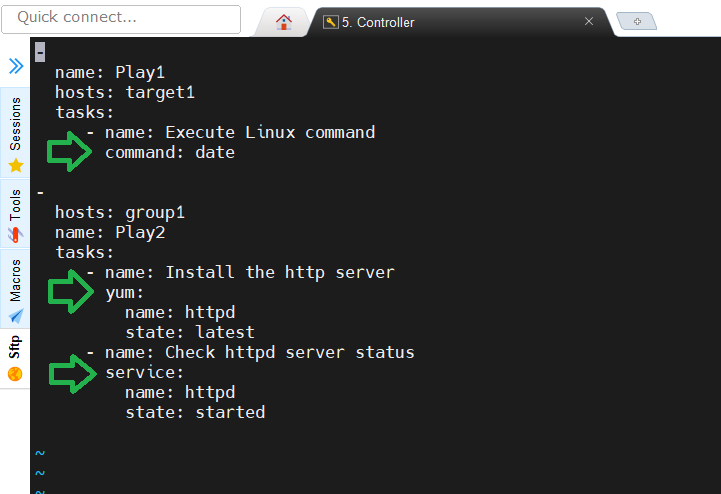Open the Tools side tab
The image size is (721, 494).
15,213
